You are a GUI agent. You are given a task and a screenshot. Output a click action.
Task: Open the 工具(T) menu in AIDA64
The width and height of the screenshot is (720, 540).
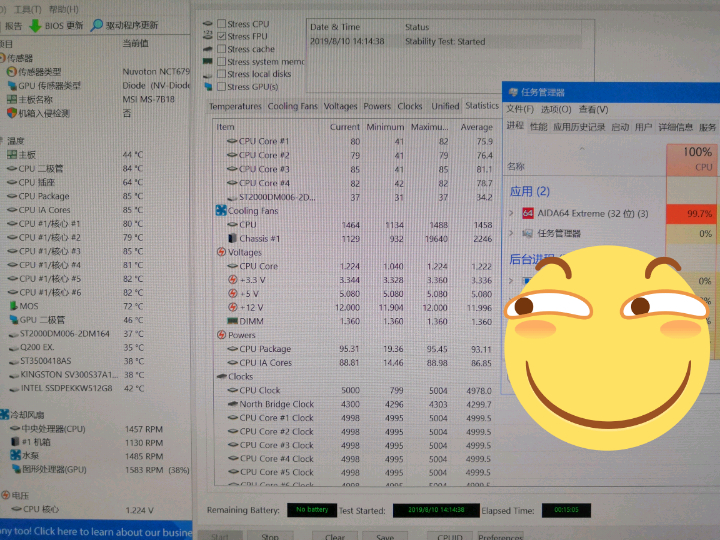(28, 9)
